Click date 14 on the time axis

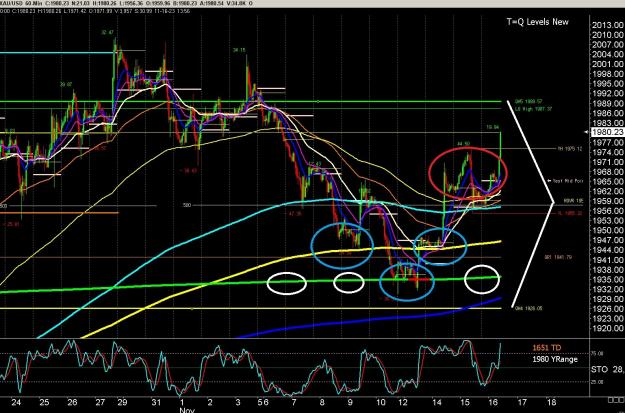point(437,402)
